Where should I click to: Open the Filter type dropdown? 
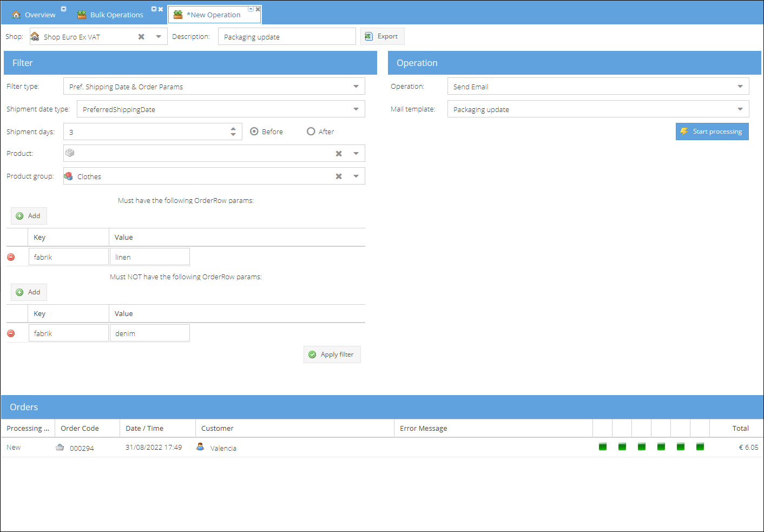point(355,87)
